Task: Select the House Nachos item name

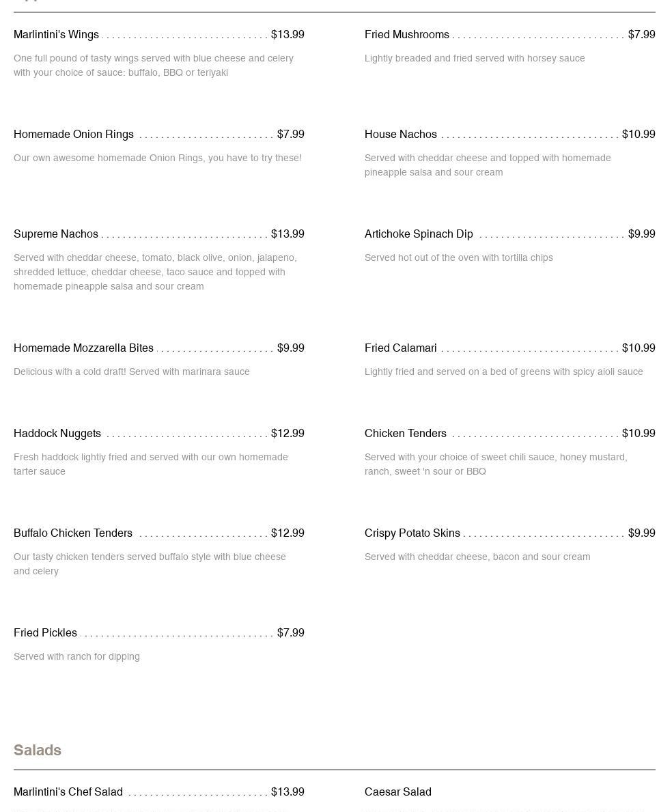Action: pyautogui.click(x=400, y=135)
